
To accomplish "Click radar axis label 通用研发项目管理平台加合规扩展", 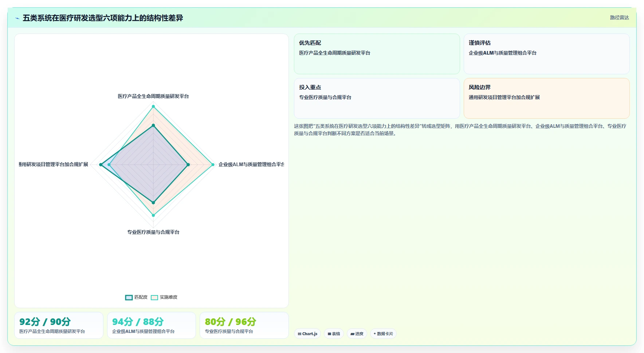I will point(54,164).
